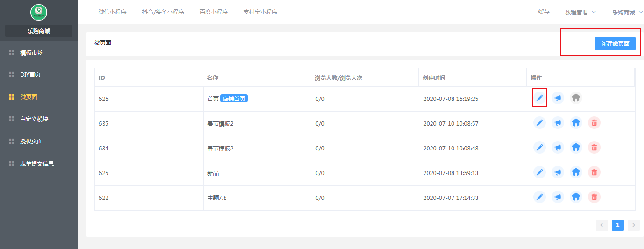The height and width of the screenshot is (249, 644).
Task: Click timestamp 2020-07-10 10:08:57
Action: tap(451, 123)
